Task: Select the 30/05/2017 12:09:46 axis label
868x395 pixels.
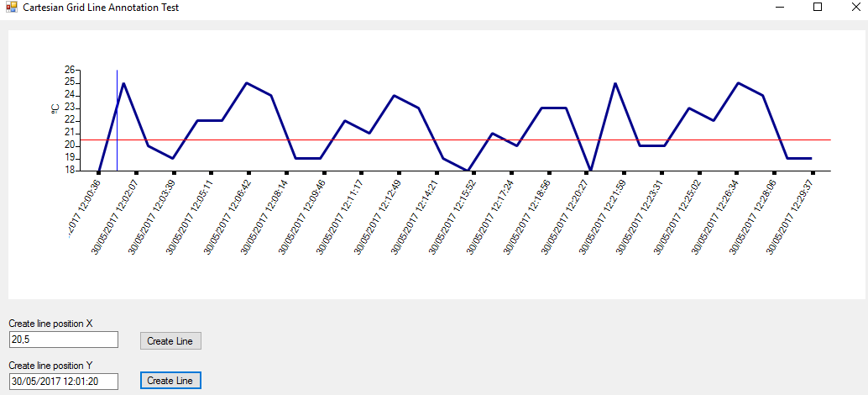Action: pos(303,217)
